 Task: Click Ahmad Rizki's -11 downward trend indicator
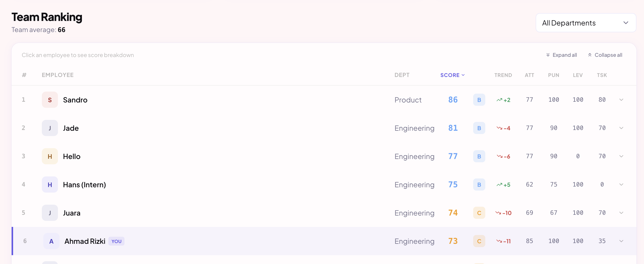coord(503,241)
